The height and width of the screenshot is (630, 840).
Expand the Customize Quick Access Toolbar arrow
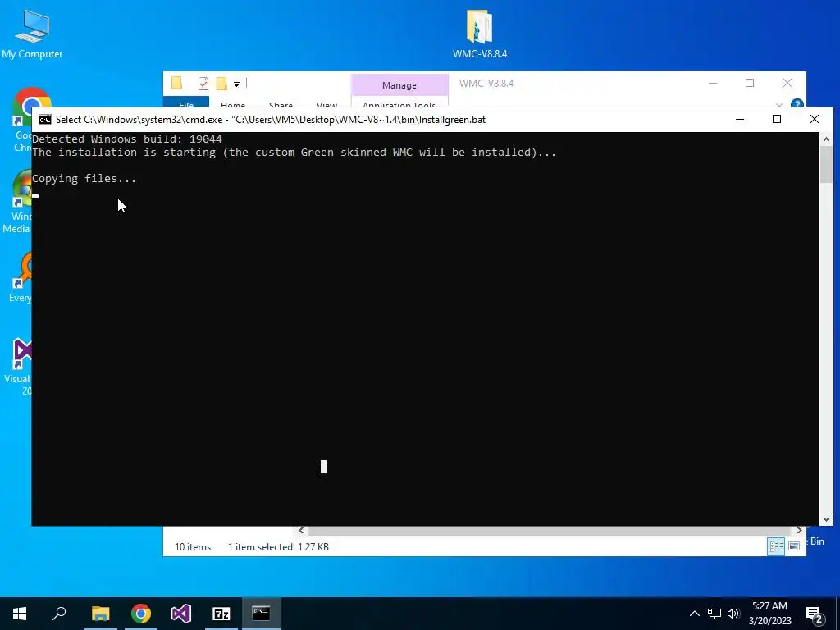[236, 84]
